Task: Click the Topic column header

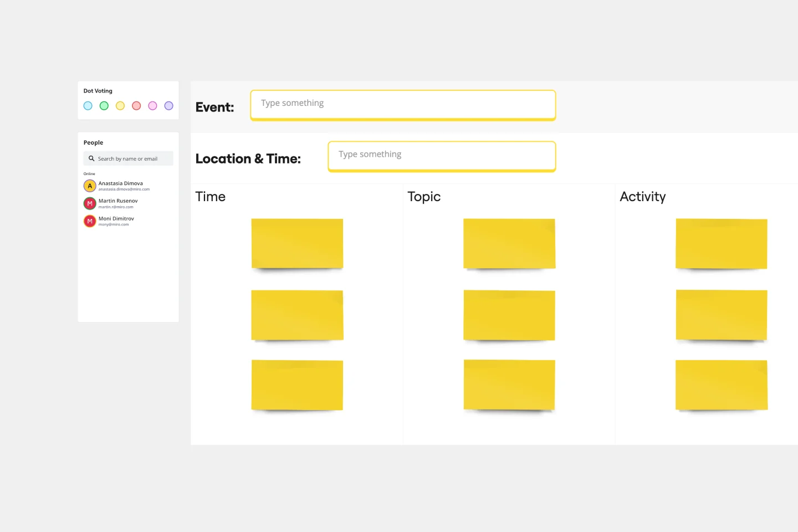Action: [x=424, y=197]
